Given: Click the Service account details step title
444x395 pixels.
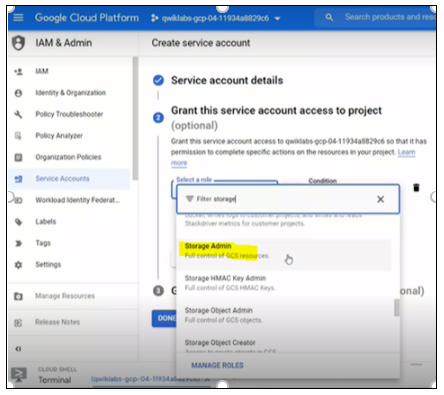Looking at the screenshot, I should (x=227, y=80).
